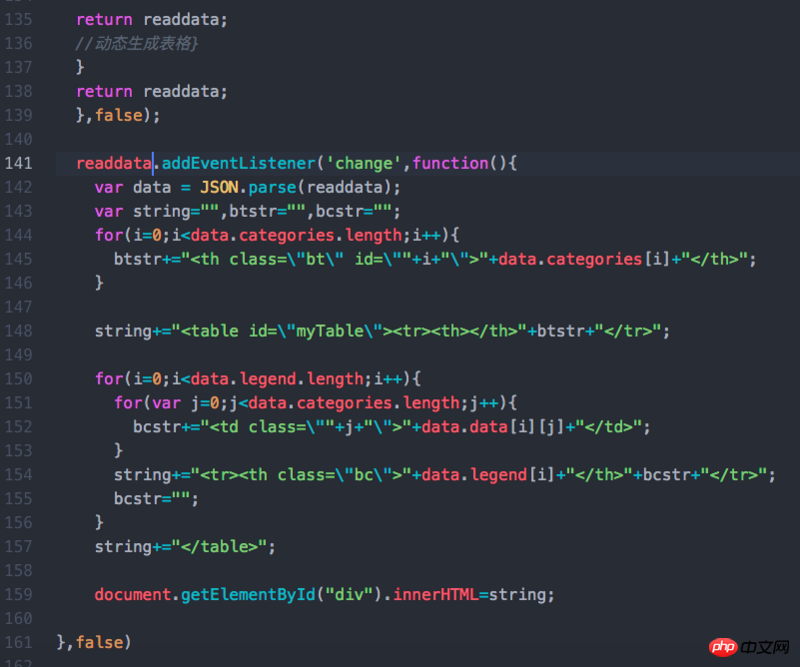Click 'var j=0' on line 151

click(186, 403)
